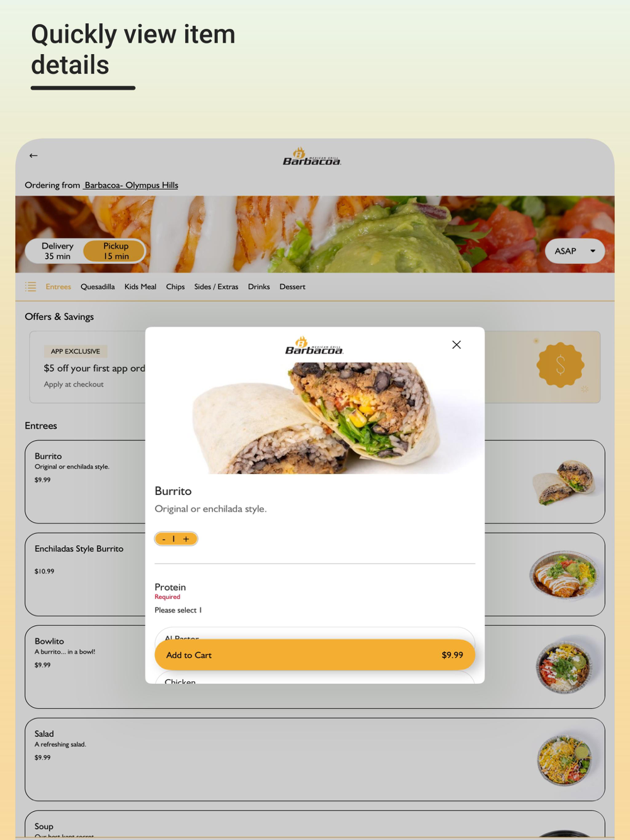Open Barbacoa- Olympus Hills location link

click(x=131, y=185)
